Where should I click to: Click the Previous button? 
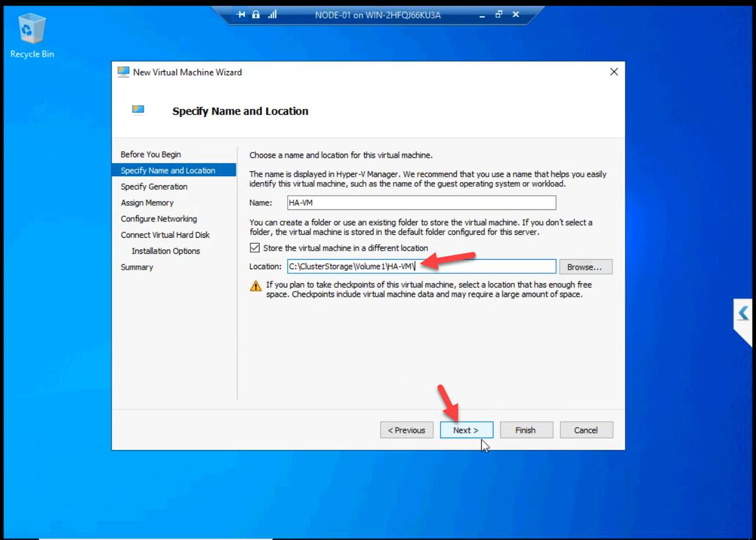click(x=407, y=430)
